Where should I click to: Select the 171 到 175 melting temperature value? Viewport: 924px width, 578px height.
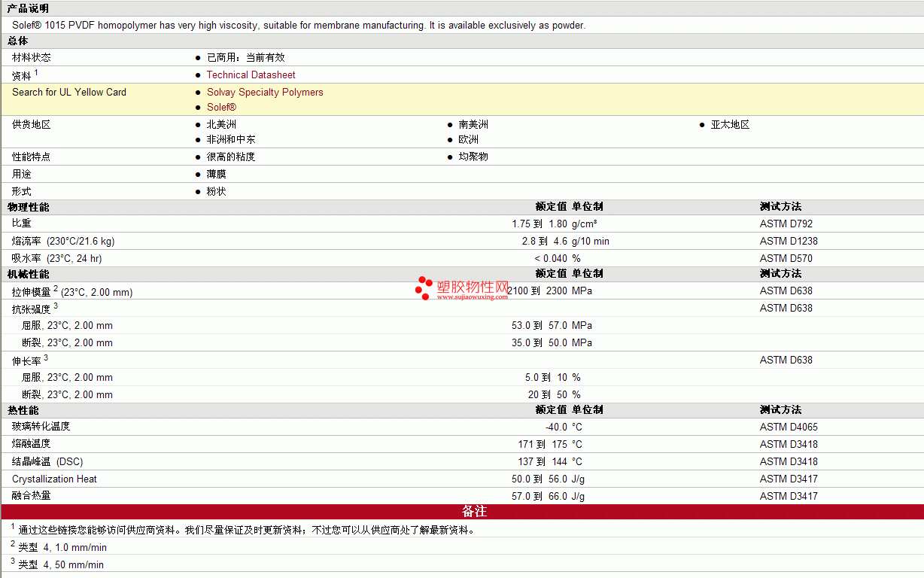[543, 445]
